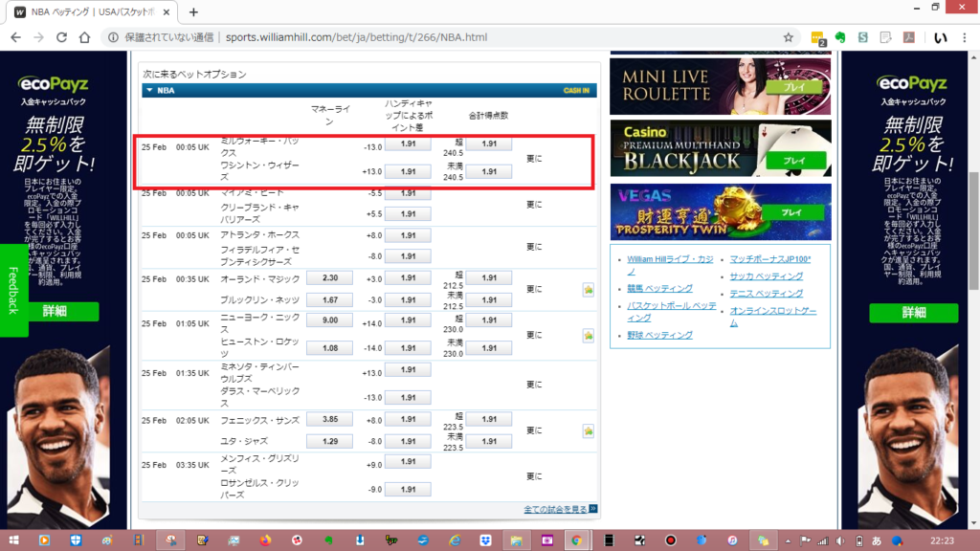Click the star icon on フェニックス・サンズ row
The width and height of the screenshot is (980, 551).
tap(589, 430)
